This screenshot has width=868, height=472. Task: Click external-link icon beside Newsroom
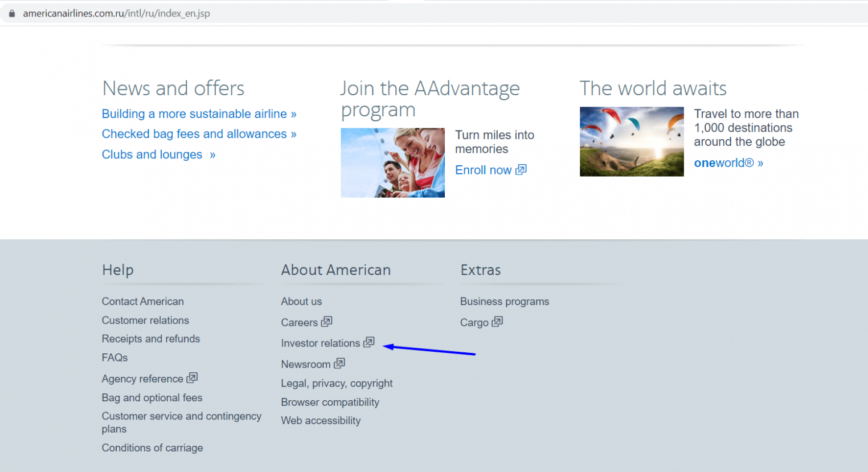pos(339,363)
